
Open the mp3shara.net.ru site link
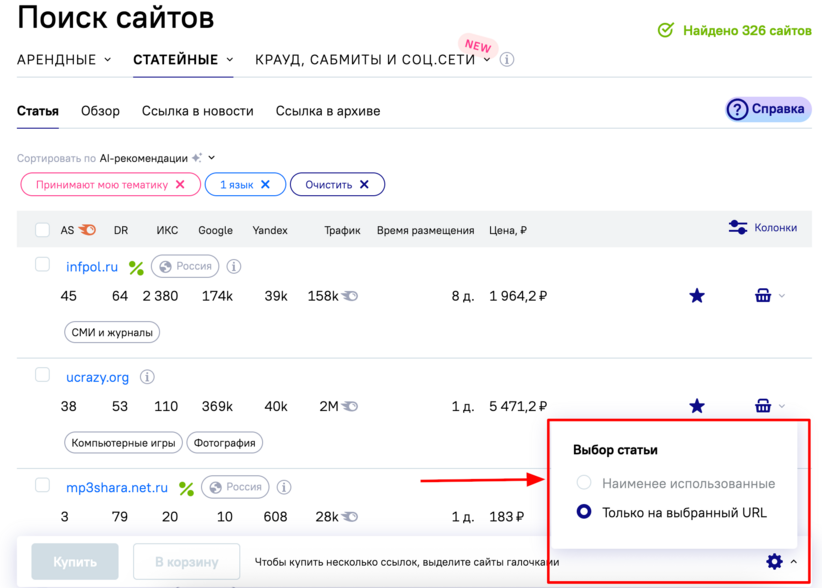(116, 488)
